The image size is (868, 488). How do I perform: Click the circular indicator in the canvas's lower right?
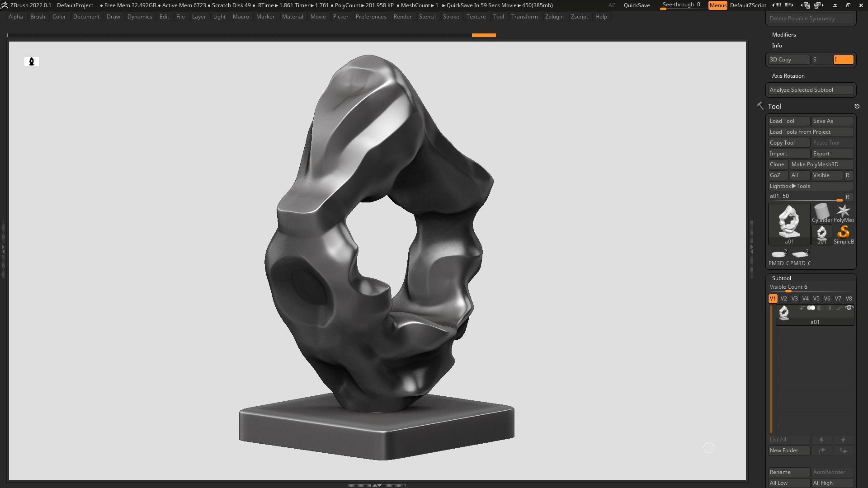708,448
